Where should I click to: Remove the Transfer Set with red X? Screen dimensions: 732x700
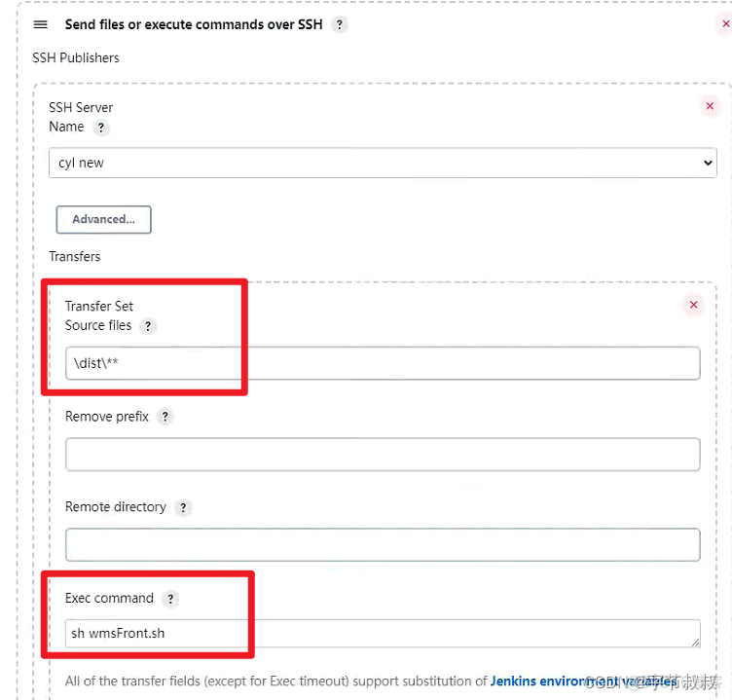pyautogui.click(x=694, y=305)
